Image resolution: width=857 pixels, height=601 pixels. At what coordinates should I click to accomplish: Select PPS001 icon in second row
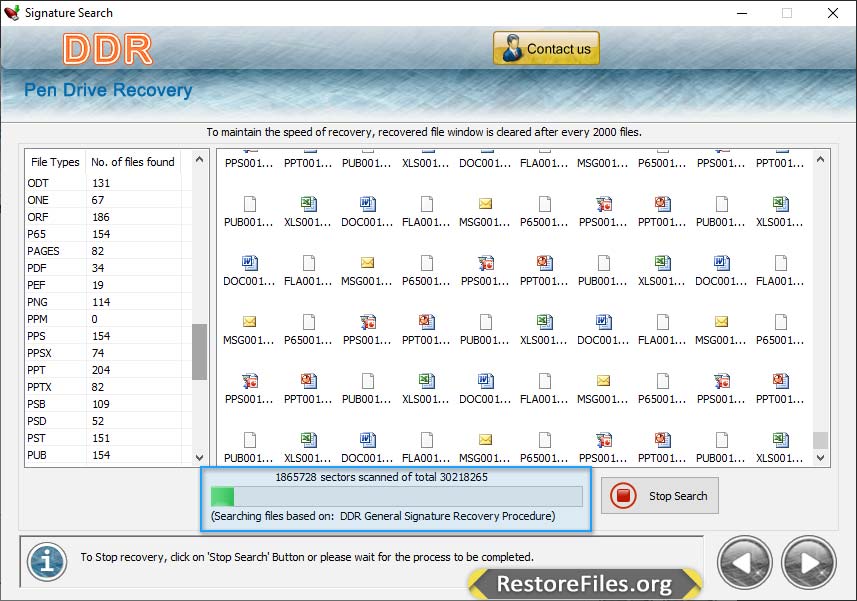tap(603, 204)
